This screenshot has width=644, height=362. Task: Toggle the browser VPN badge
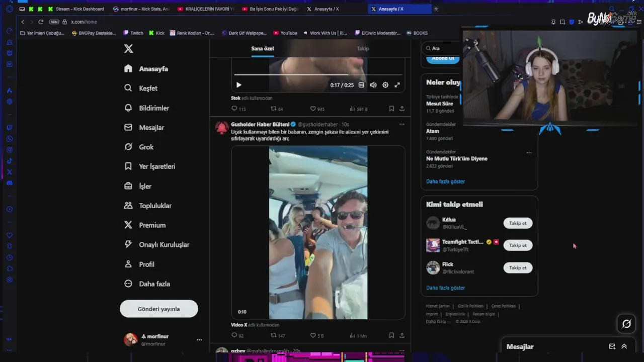click(54, 22)
